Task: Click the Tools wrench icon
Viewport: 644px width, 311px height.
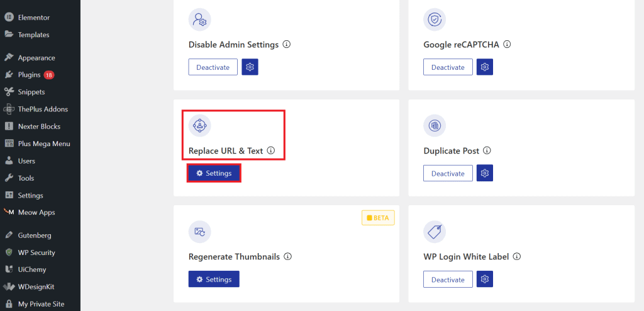Action: pos(9,178)
